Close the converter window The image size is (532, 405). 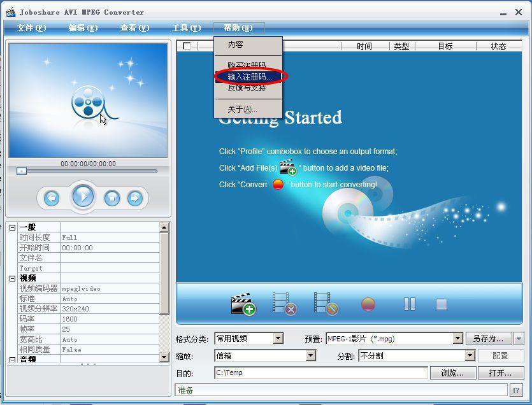point(519,12)
